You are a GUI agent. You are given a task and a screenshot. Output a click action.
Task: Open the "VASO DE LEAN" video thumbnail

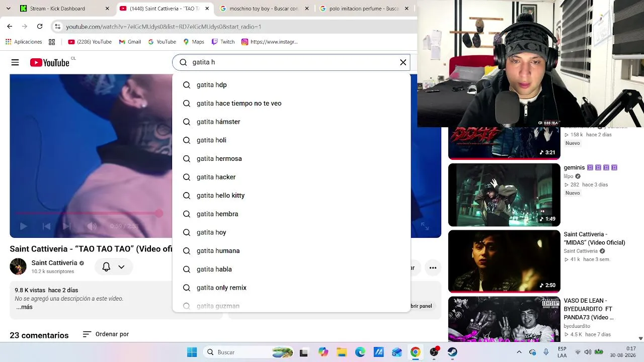pos(504,319)
